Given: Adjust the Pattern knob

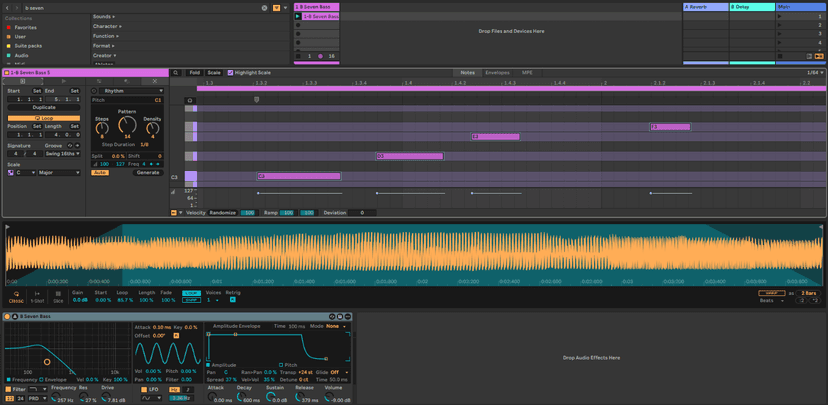Looking at the screenshot, I should point(127,124).
